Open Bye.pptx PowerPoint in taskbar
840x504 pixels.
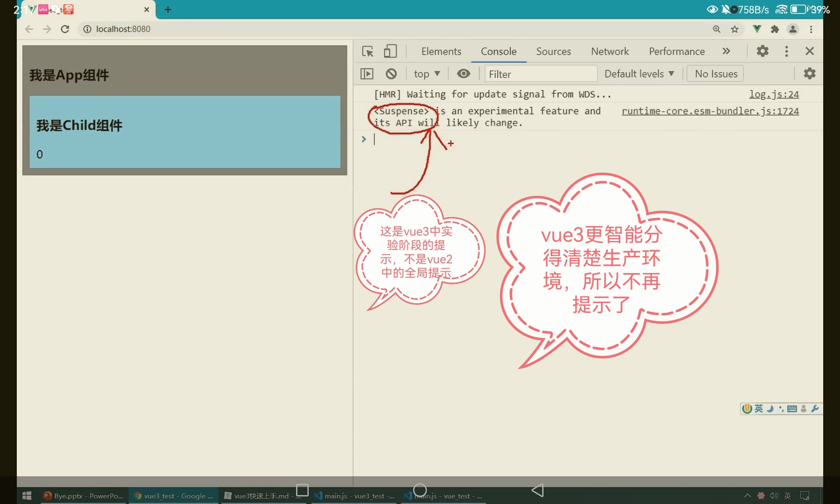[83, 496]
